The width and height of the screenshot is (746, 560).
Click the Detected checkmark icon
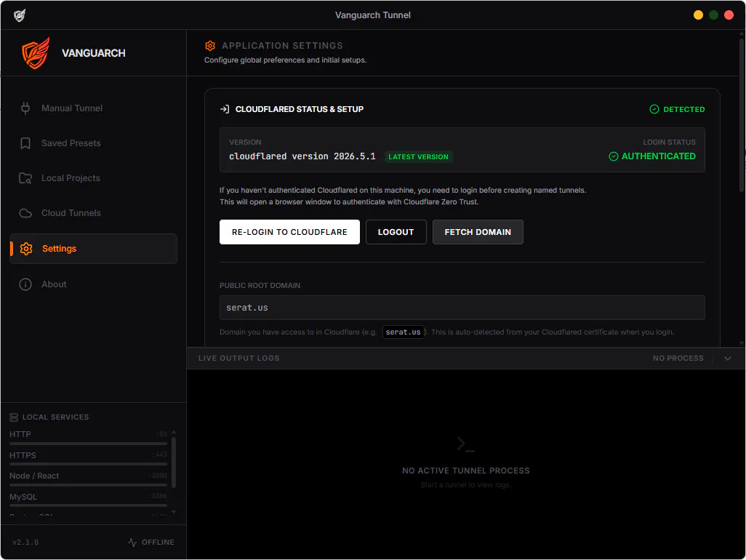[654, 109]
